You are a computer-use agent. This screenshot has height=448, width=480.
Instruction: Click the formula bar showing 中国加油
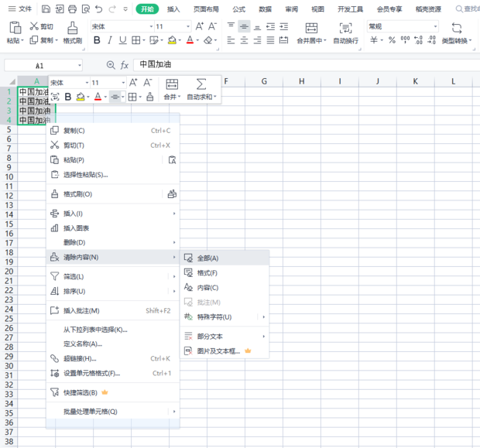coord(307,64)
